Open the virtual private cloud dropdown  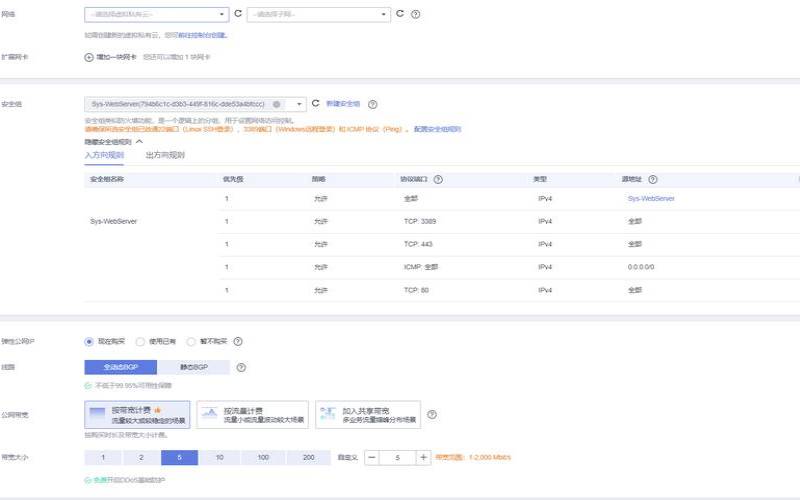point(157,14)
